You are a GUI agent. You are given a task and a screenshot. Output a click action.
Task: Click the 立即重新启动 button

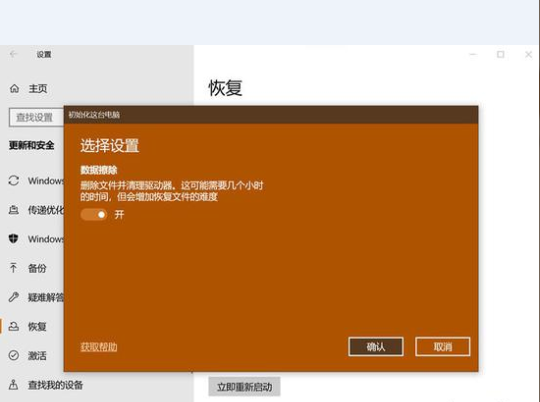(x=244, y=387)
